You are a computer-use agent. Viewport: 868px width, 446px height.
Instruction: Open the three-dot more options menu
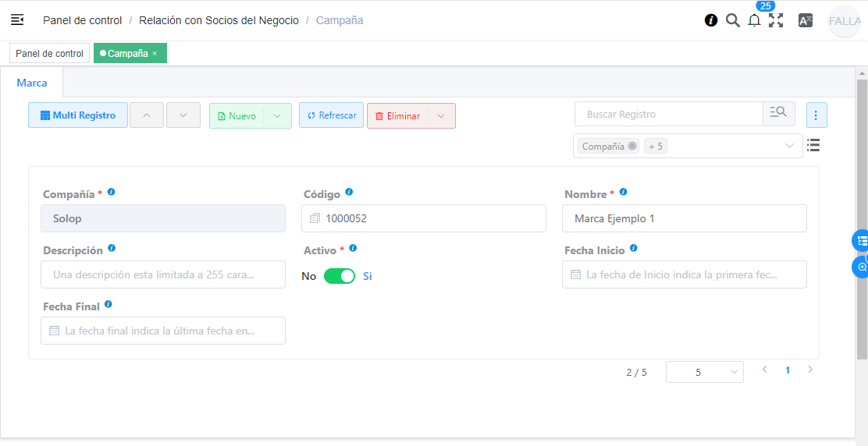tap(816, 115)
